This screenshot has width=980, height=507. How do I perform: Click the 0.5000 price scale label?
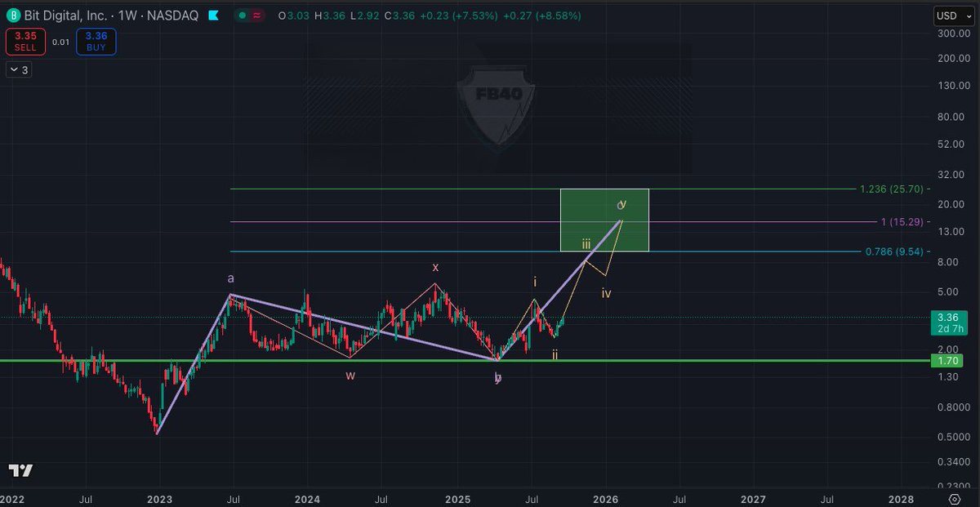(955, 437)
